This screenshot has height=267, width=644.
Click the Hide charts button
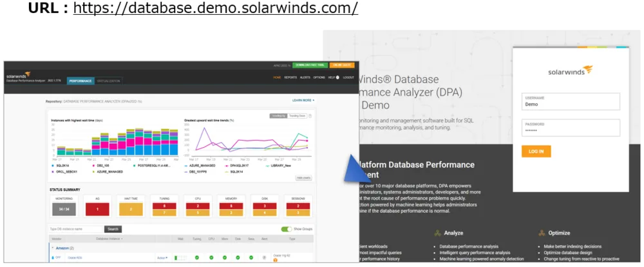click(x=303, y=178)
